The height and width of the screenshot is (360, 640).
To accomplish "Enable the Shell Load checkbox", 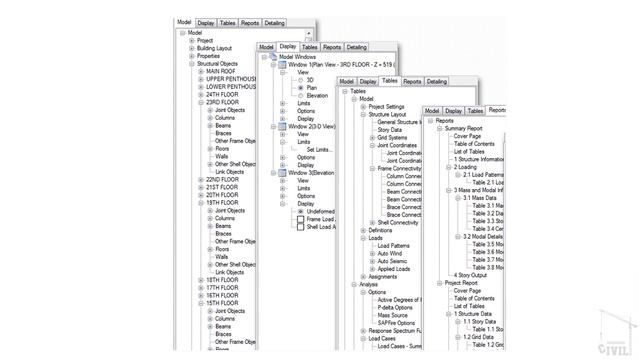I will [x=301, y=227].
